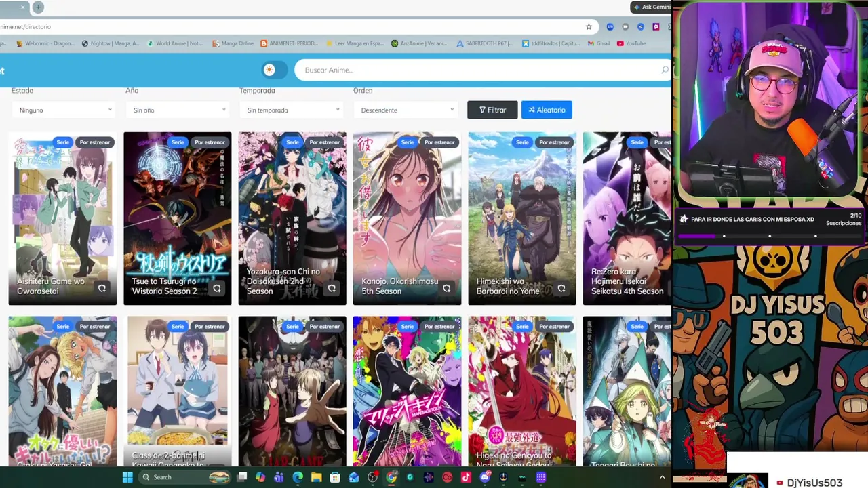Open the Webcomic - Dragon bookmark
868x488 pixels.
click(46, 43)
